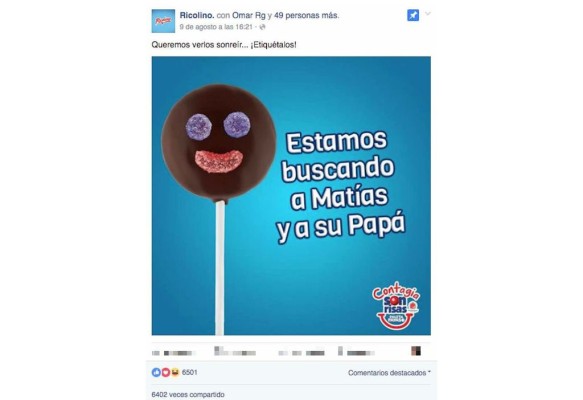Click the public globe privacy icon
This screenshot has width=583, height=400.
(262, 27)
